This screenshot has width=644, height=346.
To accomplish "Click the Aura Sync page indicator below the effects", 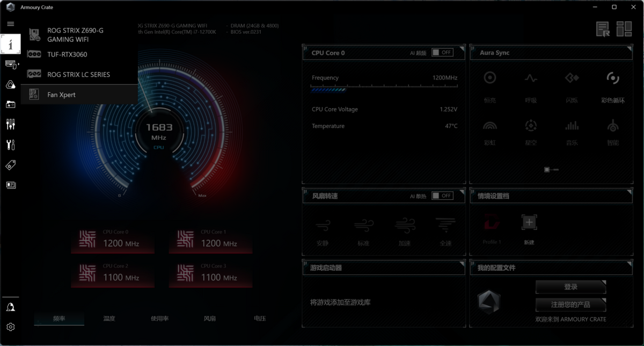I will pos(551,170).
